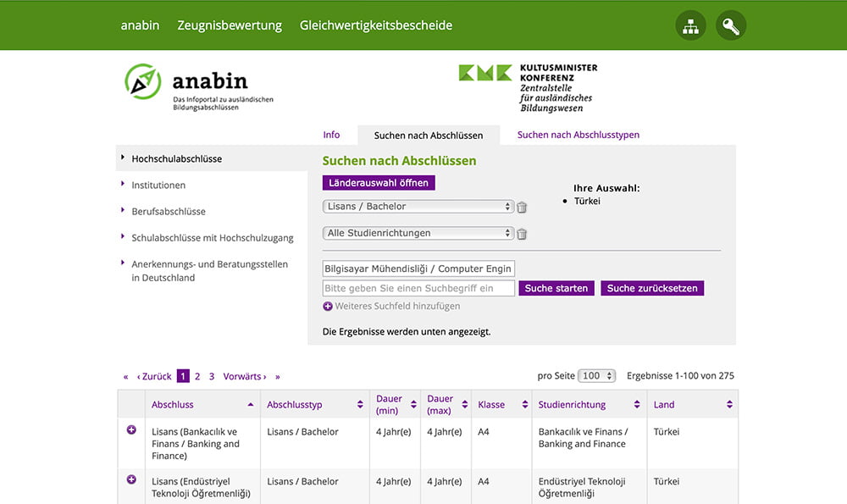Click the key login icon in header
The height and width of the screenshot is (504, 847).
730,26
